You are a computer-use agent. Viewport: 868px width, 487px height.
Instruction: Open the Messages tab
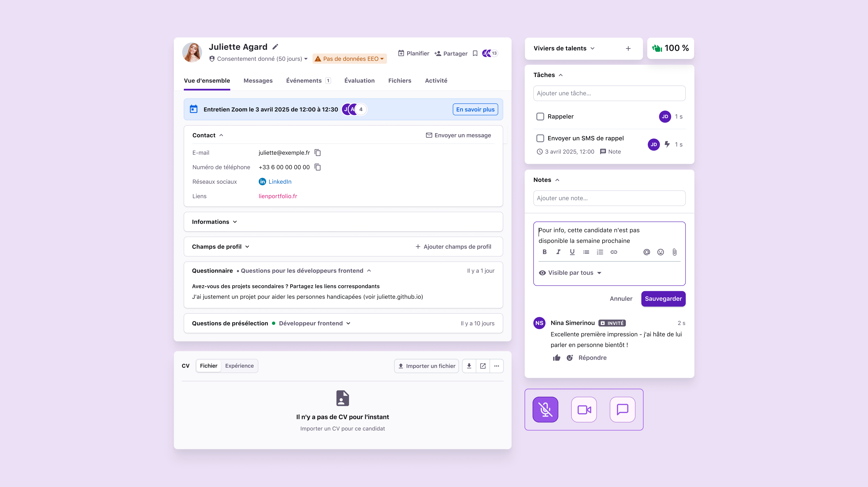(x=258, y=80)
